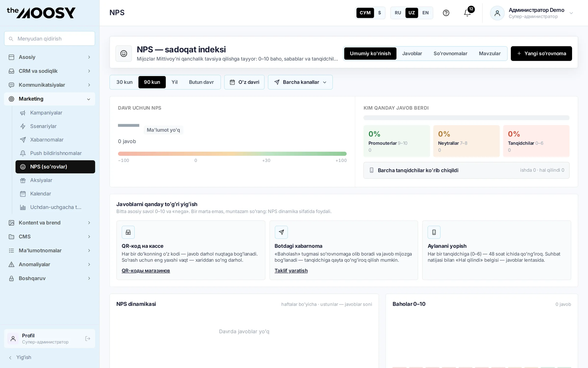Open Barcha tanqidchilar ko'rib chiqildi row
This screenshot has height=368, width=588.
click(x=466, y=170)
